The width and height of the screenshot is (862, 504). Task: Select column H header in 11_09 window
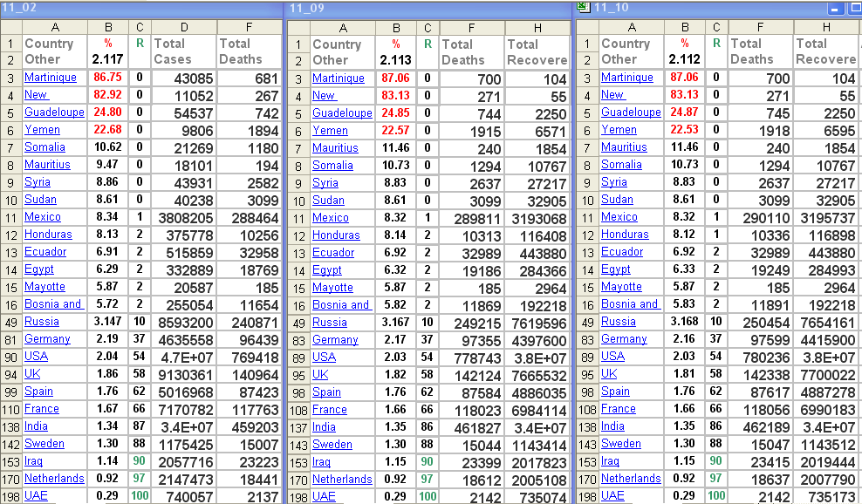click(x=537, y=28)
